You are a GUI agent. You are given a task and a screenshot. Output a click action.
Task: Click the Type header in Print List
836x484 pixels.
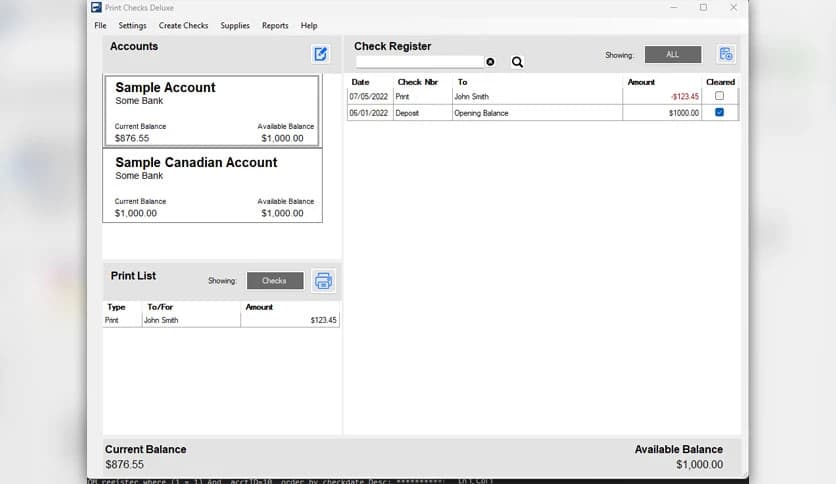pos(116,307)
